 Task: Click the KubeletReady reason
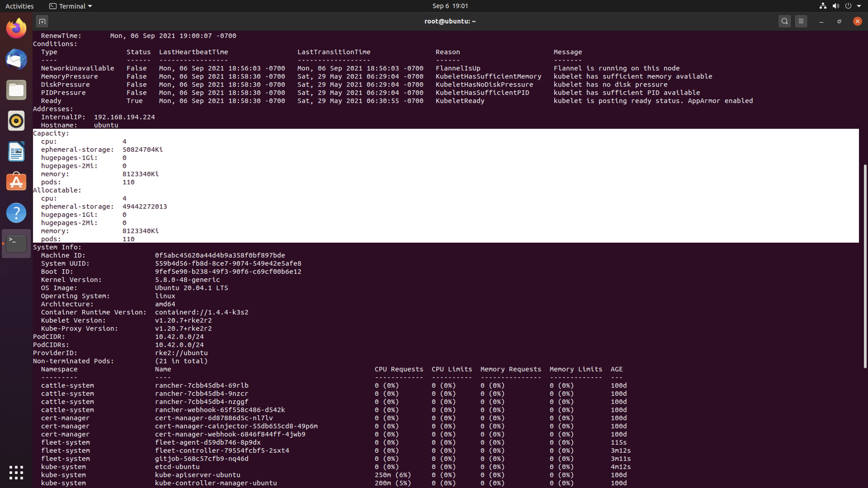460,101
